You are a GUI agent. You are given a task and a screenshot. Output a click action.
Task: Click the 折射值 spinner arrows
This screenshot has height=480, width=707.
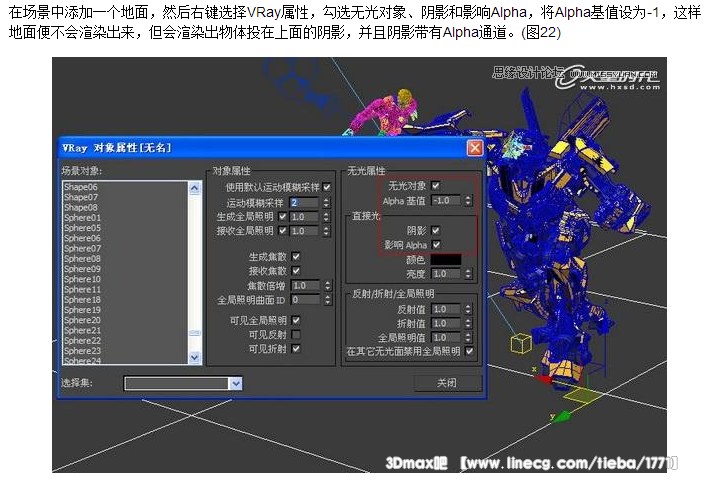pos(468,323)
